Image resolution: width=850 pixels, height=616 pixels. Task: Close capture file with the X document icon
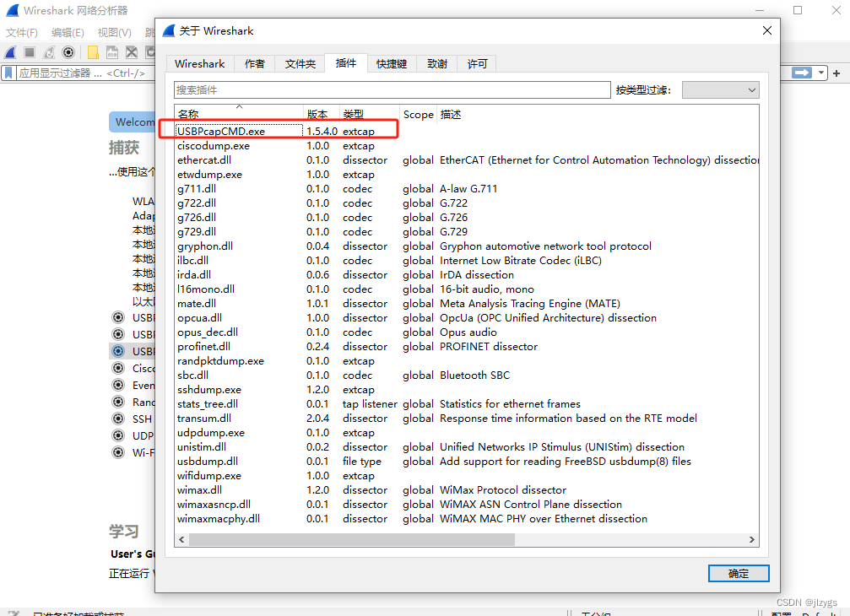132,52
